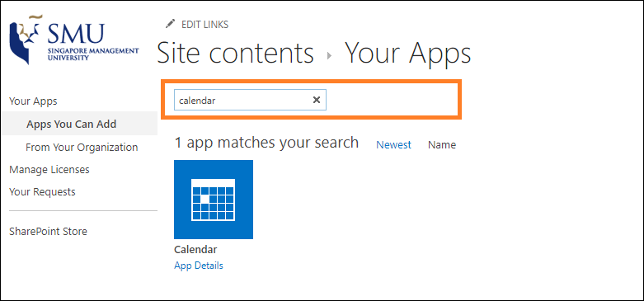Screen dimensions: 644x301
Task: Click the breadcrumb arrow after Site contents
Action: (x=329, y=56)
